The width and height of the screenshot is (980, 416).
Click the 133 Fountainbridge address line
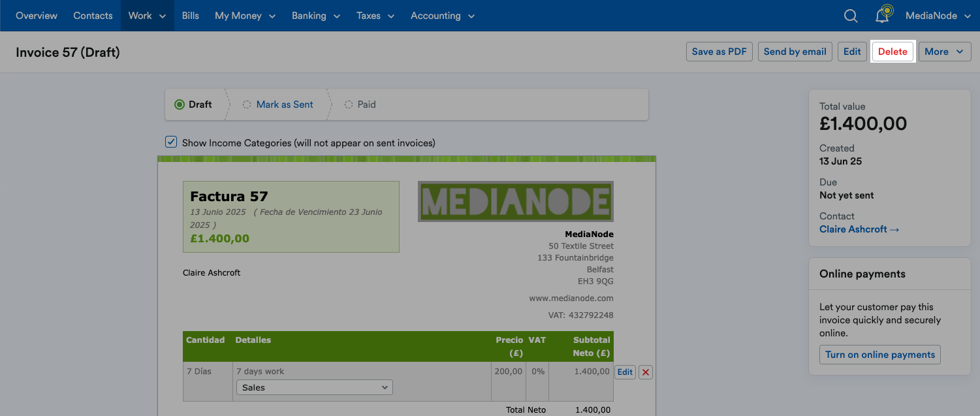(575, 258)
